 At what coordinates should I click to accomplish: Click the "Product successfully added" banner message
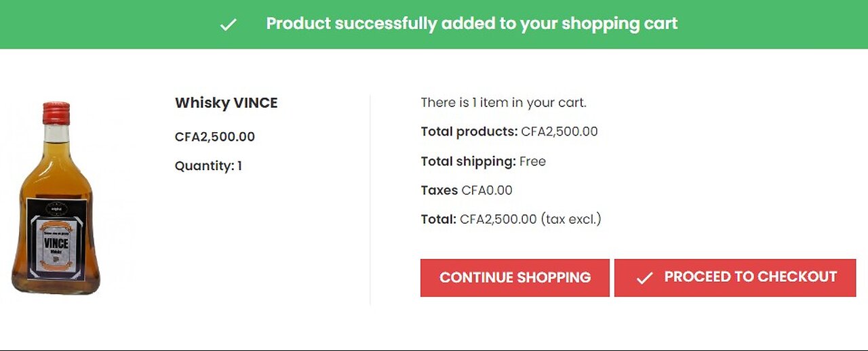click(471, 24)
